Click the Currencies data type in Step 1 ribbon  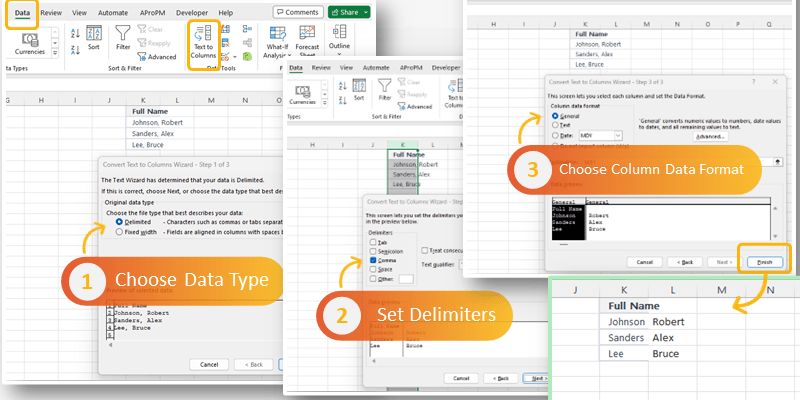coord(30,44)
